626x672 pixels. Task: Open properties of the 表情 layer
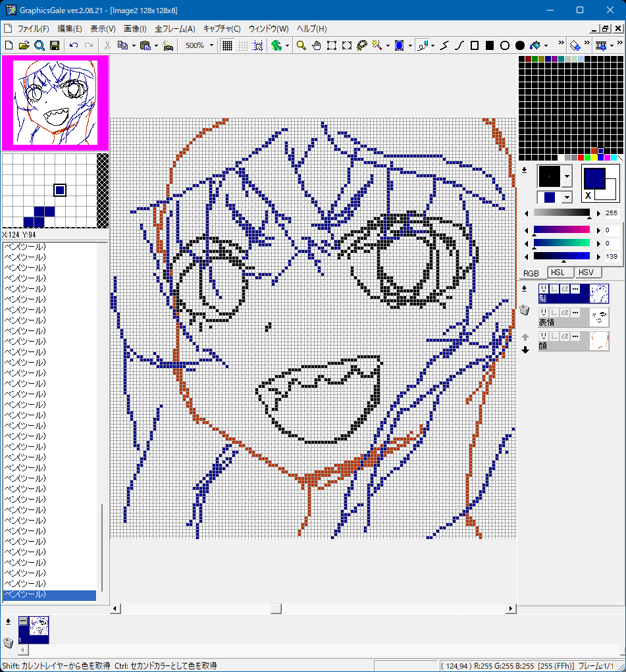[575, 313]
